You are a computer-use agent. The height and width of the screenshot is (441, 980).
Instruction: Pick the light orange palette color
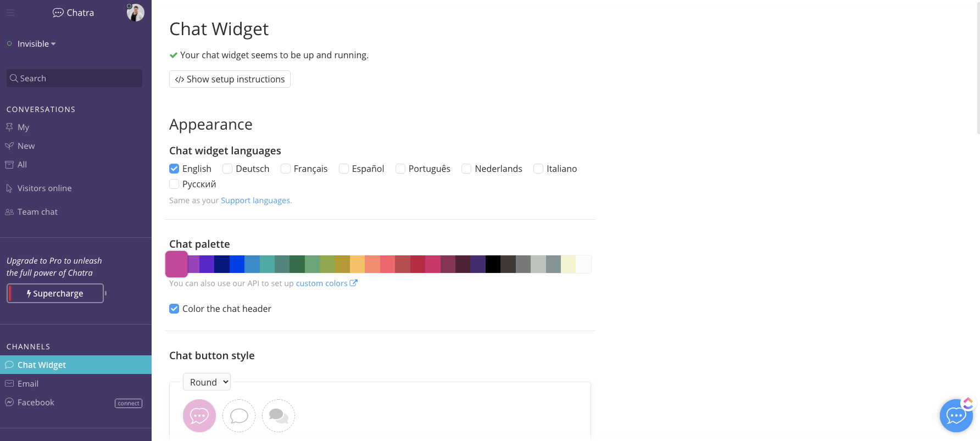click(x=358, y=264)
